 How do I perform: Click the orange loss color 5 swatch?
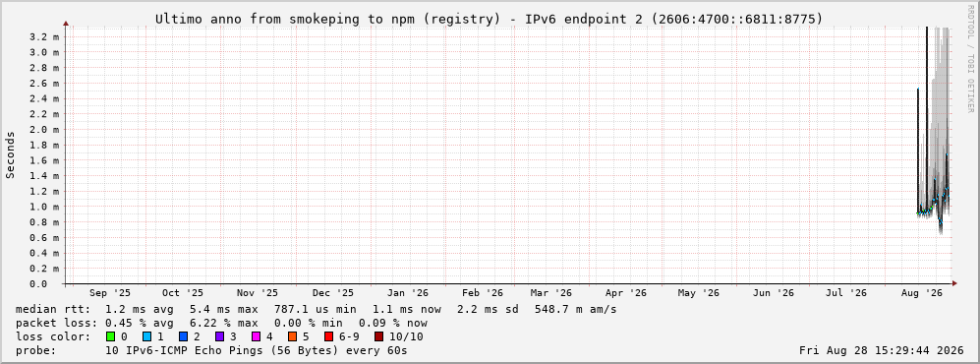[x=293, y=337]
